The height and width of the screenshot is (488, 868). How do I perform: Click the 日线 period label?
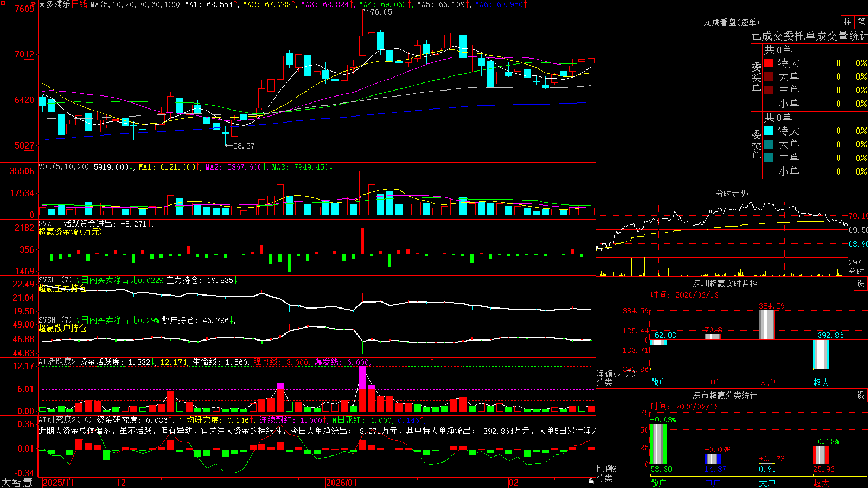click(x=79, y=4)
